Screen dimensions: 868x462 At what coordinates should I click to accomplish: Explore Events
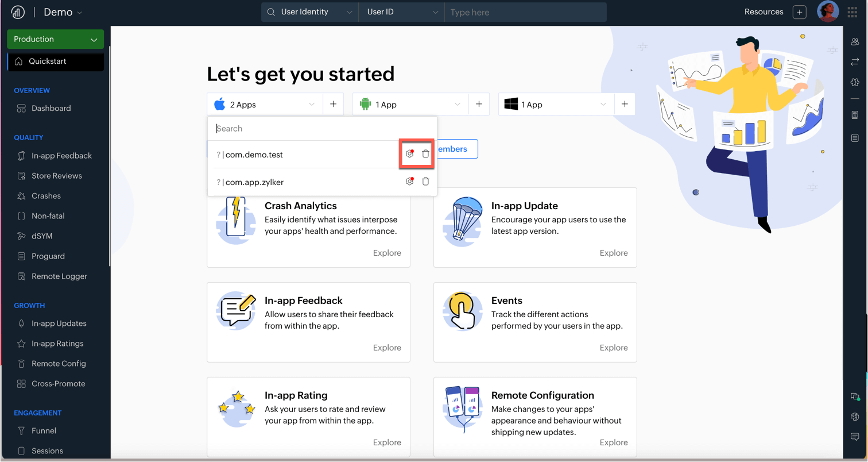[x=614, y=348]
